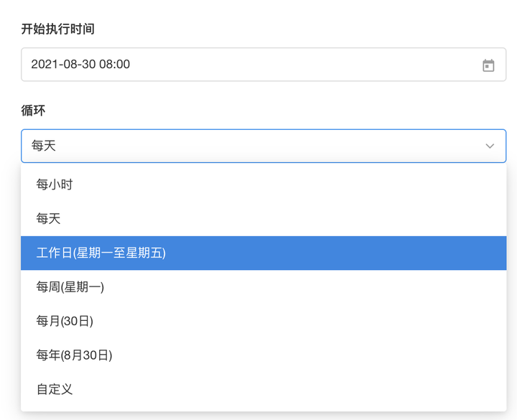Collapse the 循环 dropdown using the chevron arrow
Image resolution: width=517 pixels, height=420 pixels.
click(490, 146)
